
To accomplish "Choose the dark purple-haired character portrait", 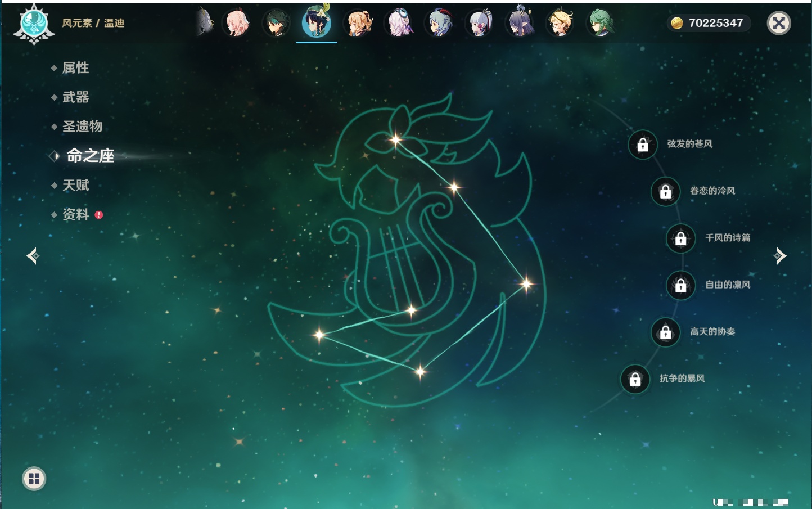I will 520,22.
